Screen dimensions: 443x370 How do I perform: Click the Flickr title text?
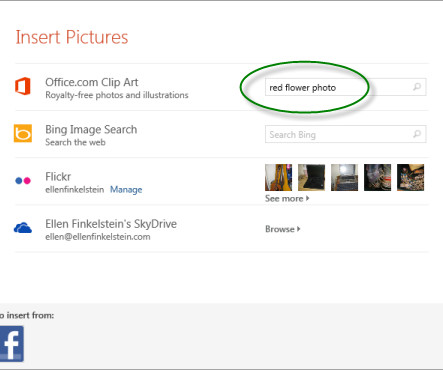(x=58, y=177)
